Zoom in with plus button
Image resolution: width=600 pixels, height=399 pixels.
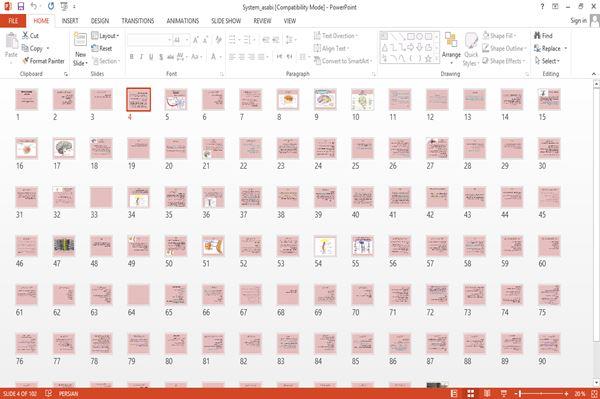click(x=566, y=394)
